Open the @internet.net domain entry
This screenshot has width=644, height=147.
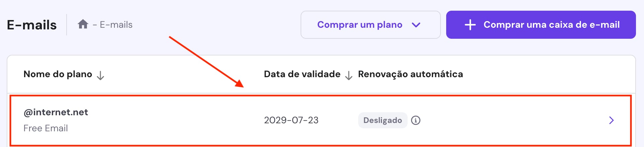pyautogui.click(x=56, y=112)
